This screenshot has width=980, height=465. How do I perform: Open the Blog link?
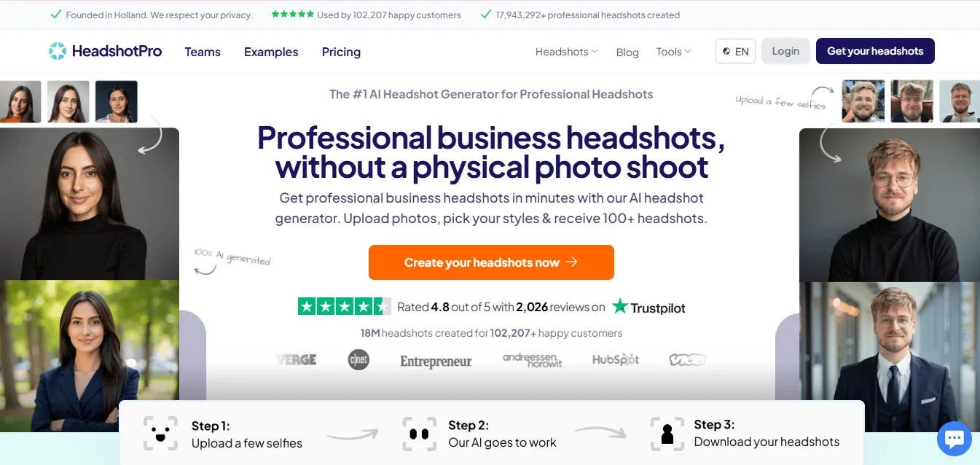(627, 52)
